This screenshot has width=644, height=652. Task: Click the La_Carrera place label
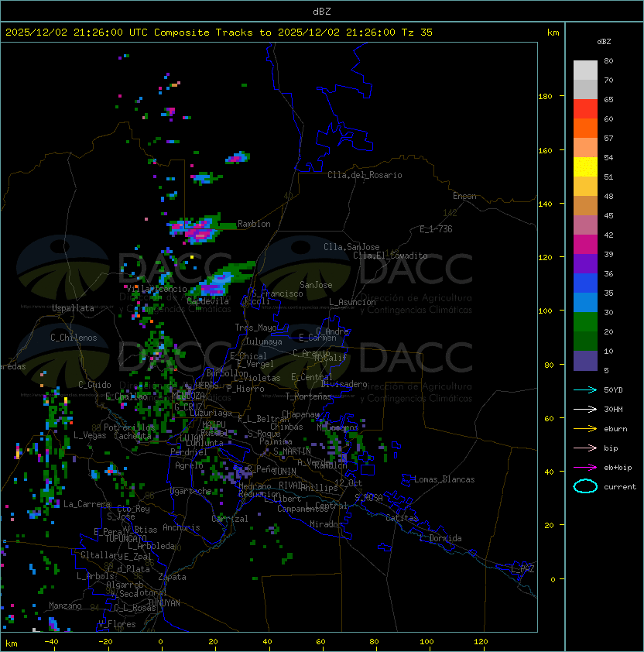[x=87, y=504]
